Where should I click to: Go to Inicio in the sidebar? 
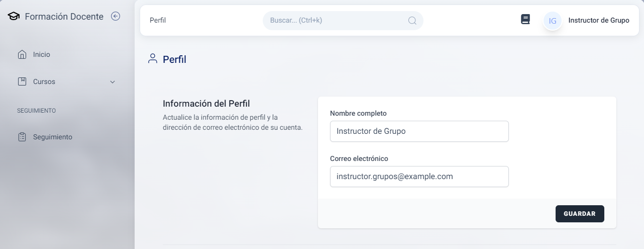pyautogui.click(x=42, y=54)
